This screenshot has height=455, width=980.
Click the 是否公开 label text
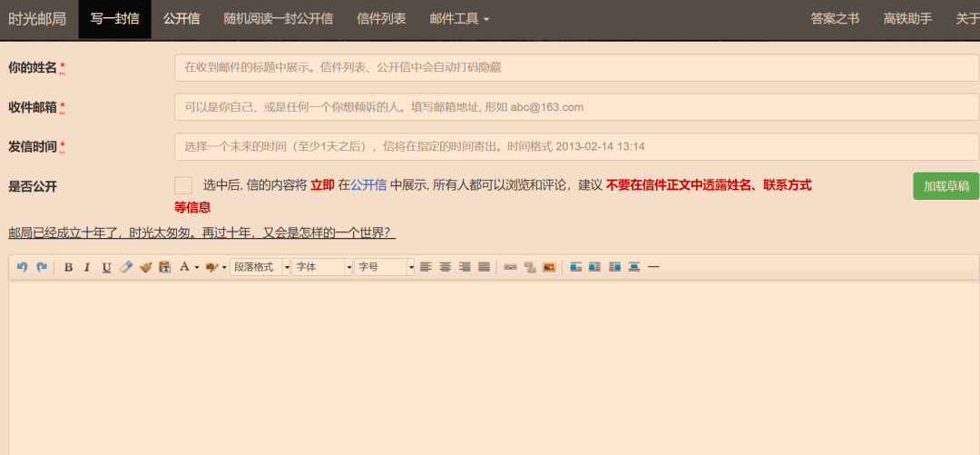(x=33, y=186)
